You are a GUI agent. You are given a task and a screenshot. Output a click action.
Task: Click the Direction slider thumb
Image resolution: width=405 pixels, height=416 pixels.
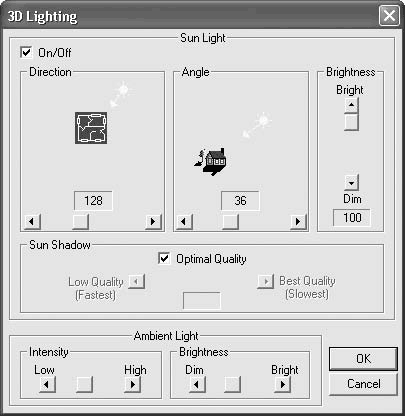point(80,221)
